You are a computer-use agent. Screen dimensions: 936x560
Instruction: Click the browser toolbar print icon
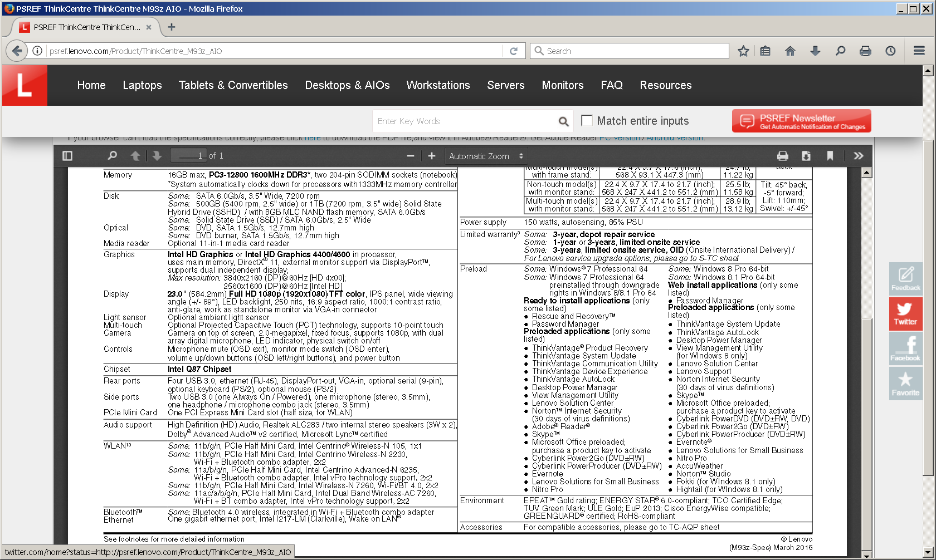(x=865, y=51)
